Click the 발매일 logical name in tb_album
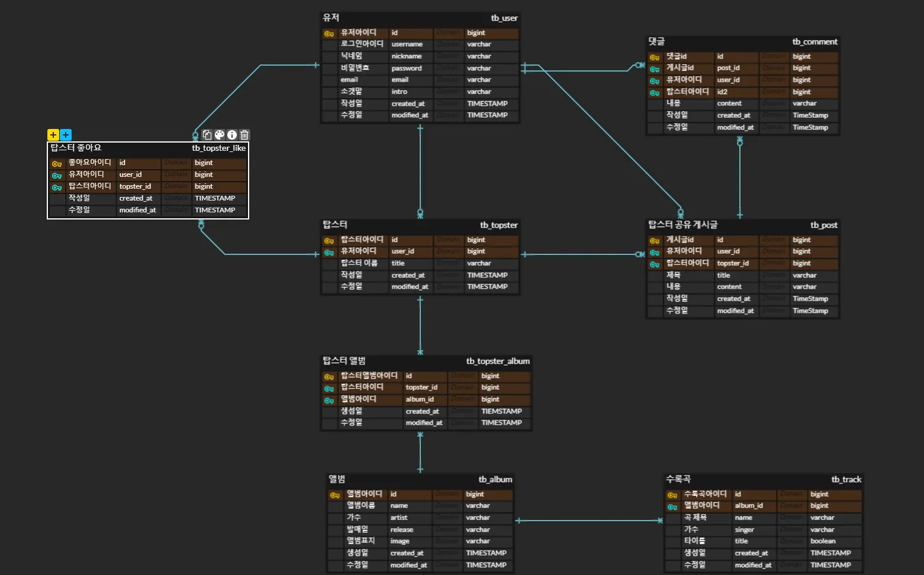This screenshot has height=575, width=924. click(x=358, y=529)
